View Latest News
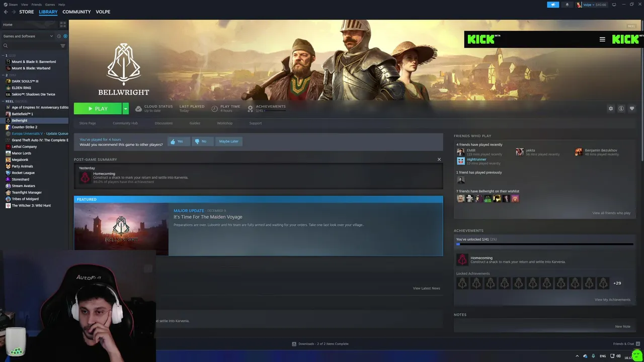Viewport: 644px width, 362px height. [426, 288]
